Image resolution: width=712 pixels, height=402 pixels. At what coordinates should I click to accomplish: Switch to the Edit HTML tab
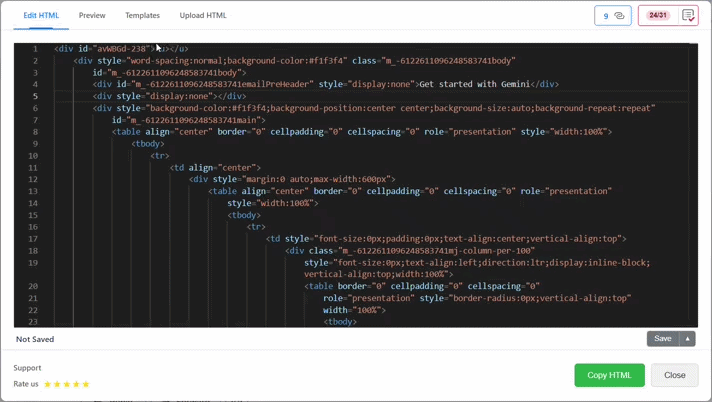(x=41, y=15)
